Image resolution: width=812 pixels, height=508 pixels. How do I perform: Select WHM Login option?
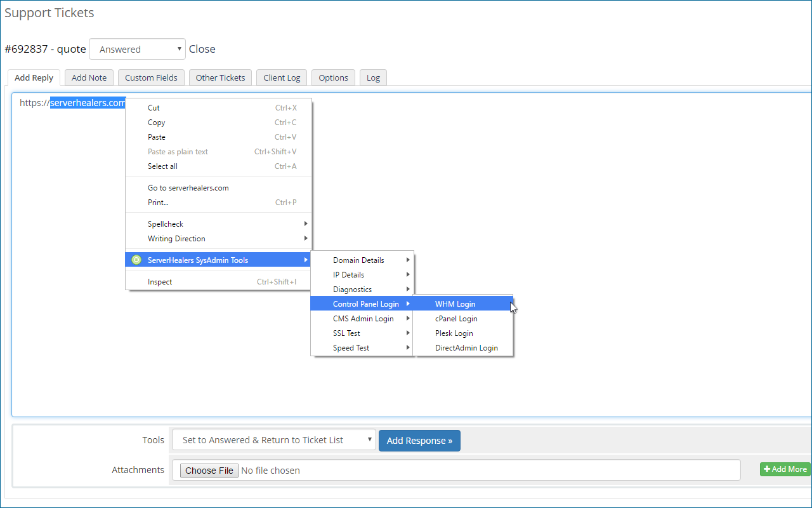click(464, 304)
